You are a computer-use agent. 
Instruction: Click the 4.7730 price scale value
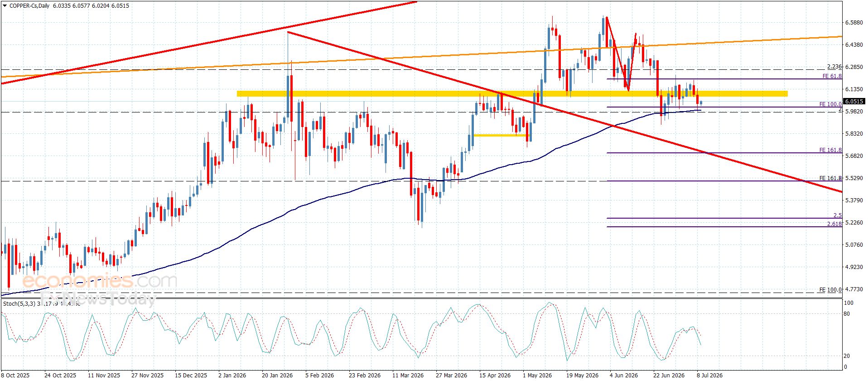(854, 289)
